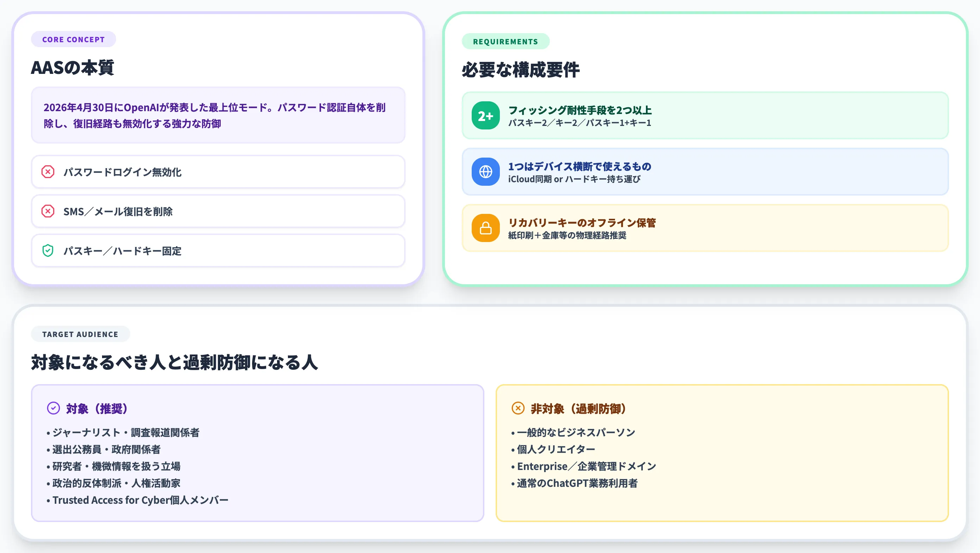Click the green shield icon beside パスキー／ハードキー固定
Viewport: 980px width, 553px height.
coord(48,251)
